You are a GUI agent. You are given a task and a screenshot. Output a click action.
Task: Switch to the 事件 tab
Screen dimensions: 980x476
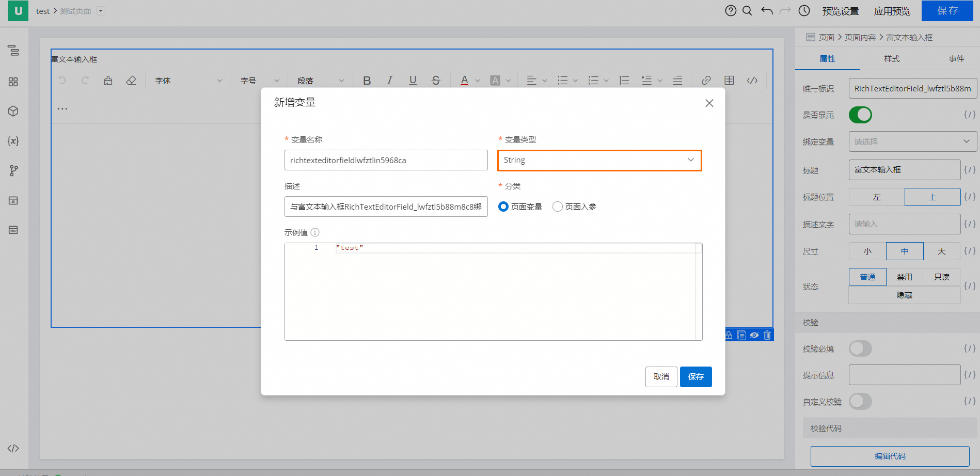(956, 59)
